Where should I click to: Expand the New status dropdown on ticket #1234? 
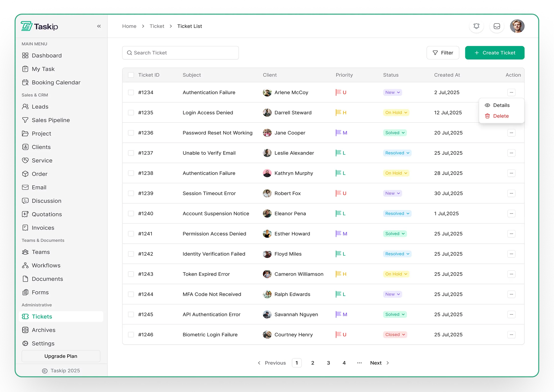point(392,92)
